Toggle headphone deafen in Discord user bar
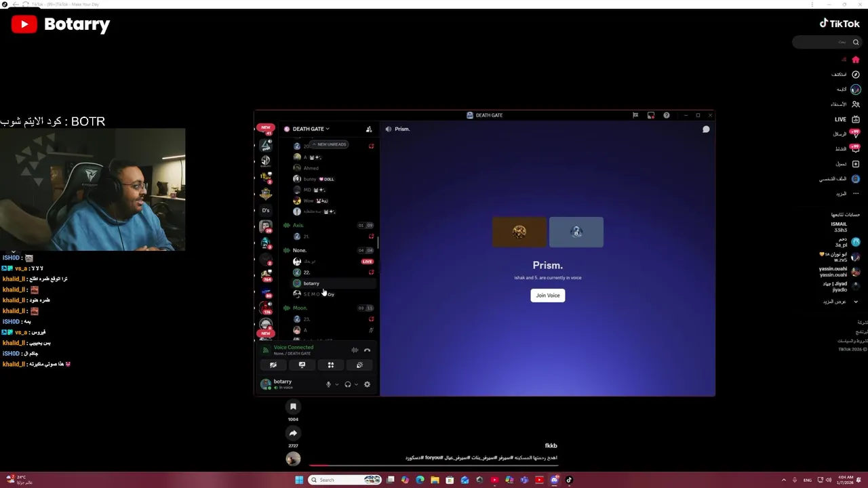Screen dimensions: 868x488 348,384
